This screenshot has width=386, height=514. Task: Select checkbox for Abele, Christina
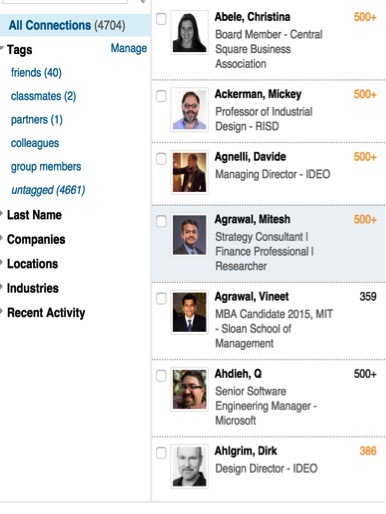pyautogui.click(x=161, y=19)
